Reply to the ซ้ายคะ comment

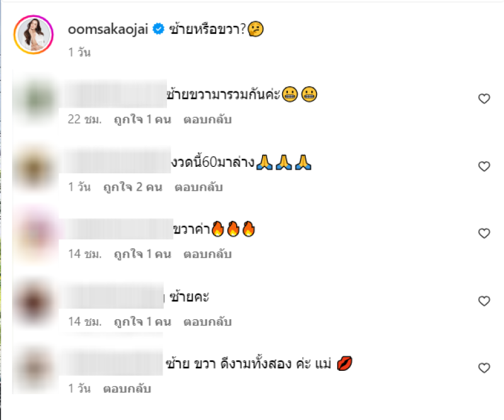[x=207, y=322]
